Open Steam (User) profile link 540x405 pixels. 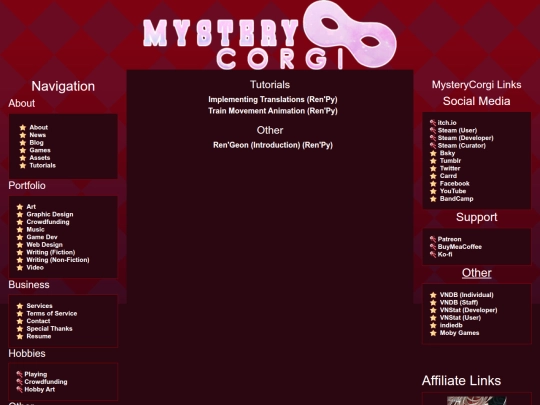click(x=457, y=130)
